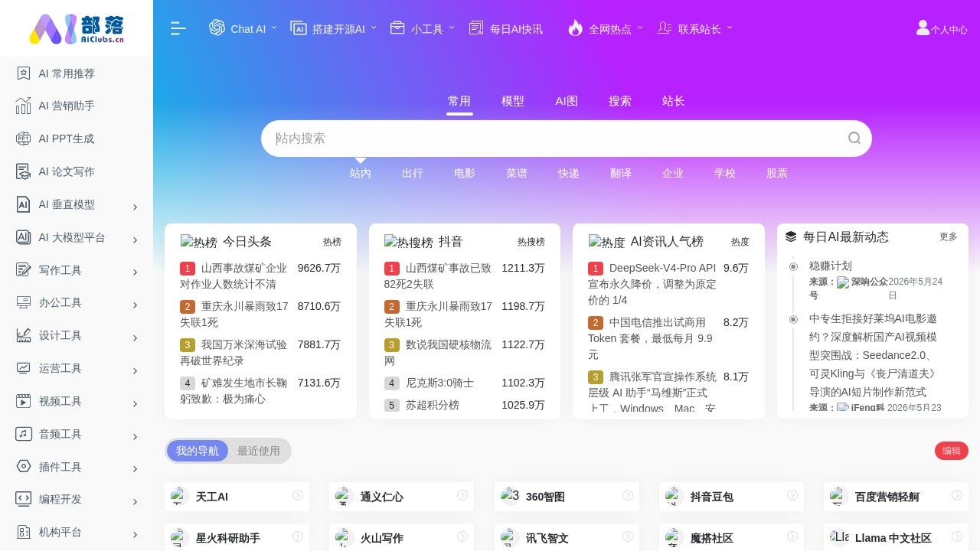The width and height of the screenshot is (980, 551).
Task: Toggle the sidebar hamburger menu icon
Action: click(178, 28)
